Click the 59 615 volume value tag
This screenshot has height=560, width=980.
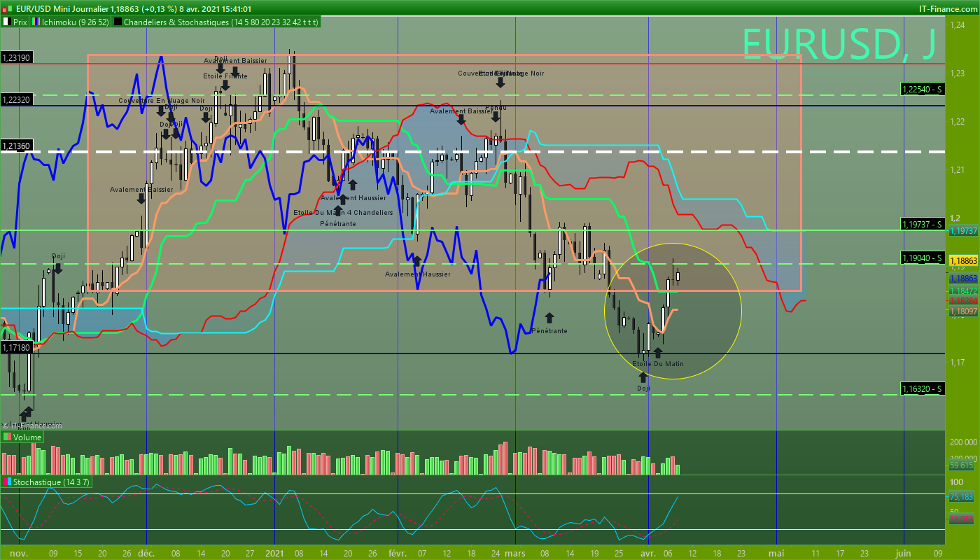point(962,465)
